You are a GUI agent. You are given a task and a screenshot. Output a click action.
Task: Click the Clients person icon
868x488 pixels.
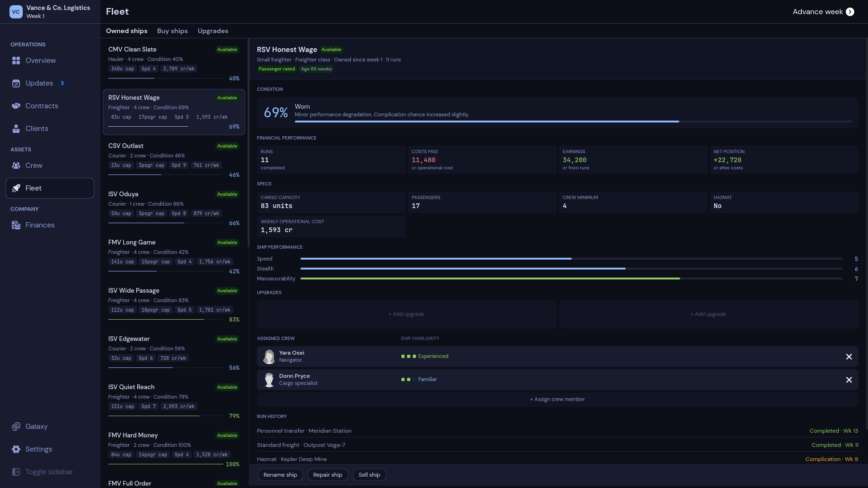[x=16, y=129]
